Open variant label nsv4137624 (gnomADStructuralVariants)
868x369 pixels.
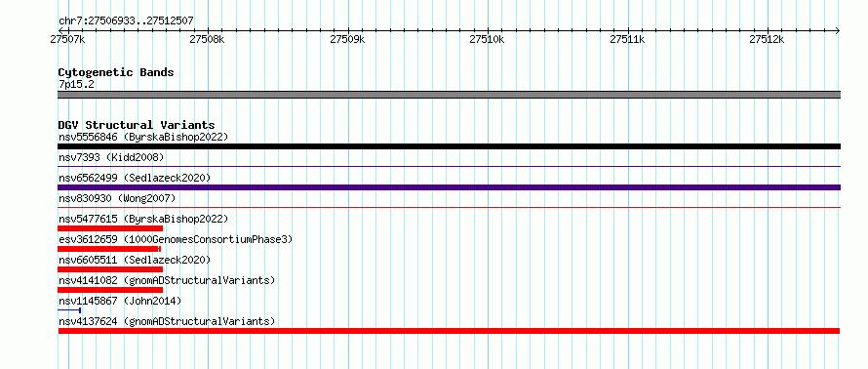pos(167,321)
